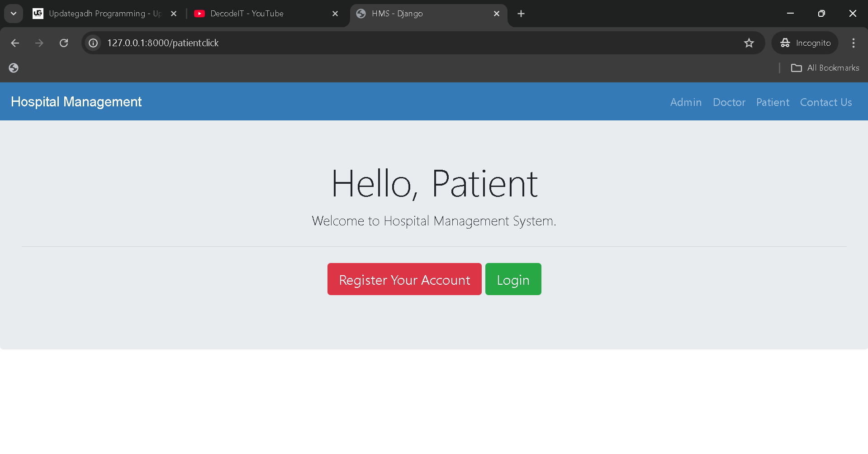Expand the tab search dropdown arrow
868x454 pixels.
pyautogui.click(x=14, y=14)
